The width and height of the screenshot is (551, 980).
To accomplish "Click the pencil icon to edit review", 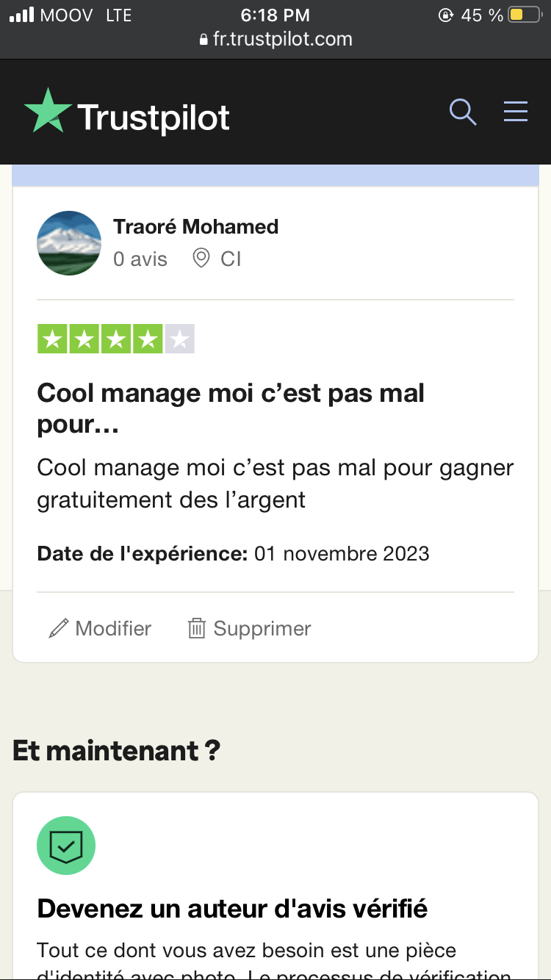I will click(x=58, y=629).
